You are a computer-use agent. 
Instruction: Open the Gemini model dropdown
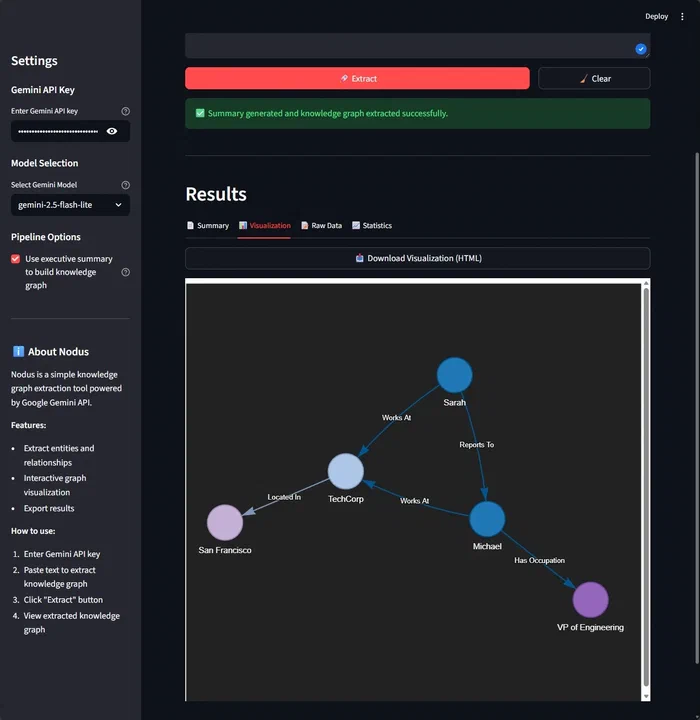click(x=70, y=205)
